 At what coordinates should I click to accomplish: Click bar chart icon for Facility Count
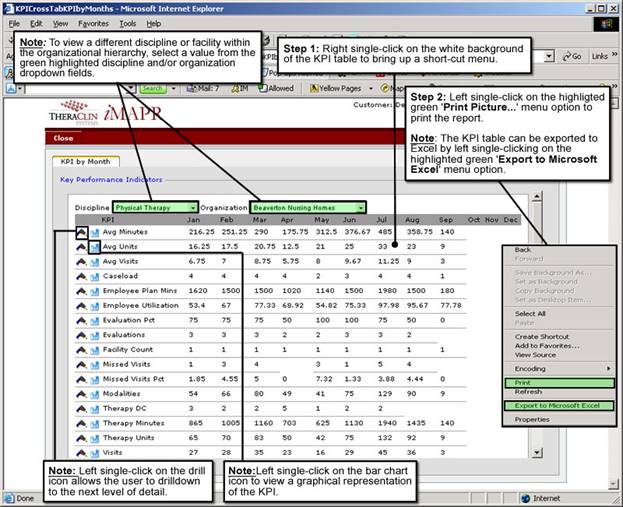click(x=94, y=350)
